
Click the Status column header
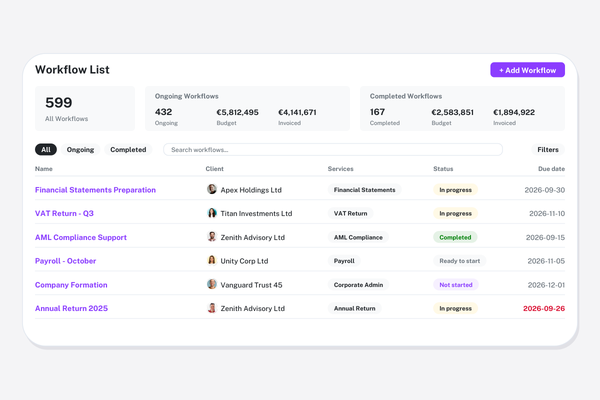(443, 169)
